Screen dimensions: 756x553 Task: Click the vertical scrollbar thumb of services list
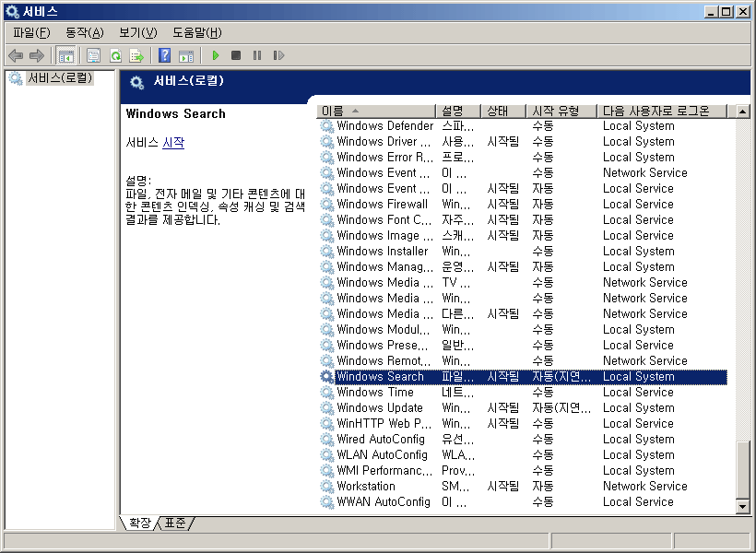742,470
